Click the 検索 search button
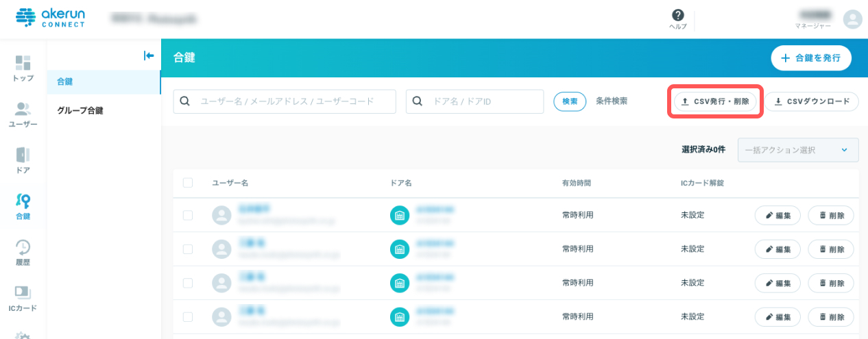 [x=570, y=101]
